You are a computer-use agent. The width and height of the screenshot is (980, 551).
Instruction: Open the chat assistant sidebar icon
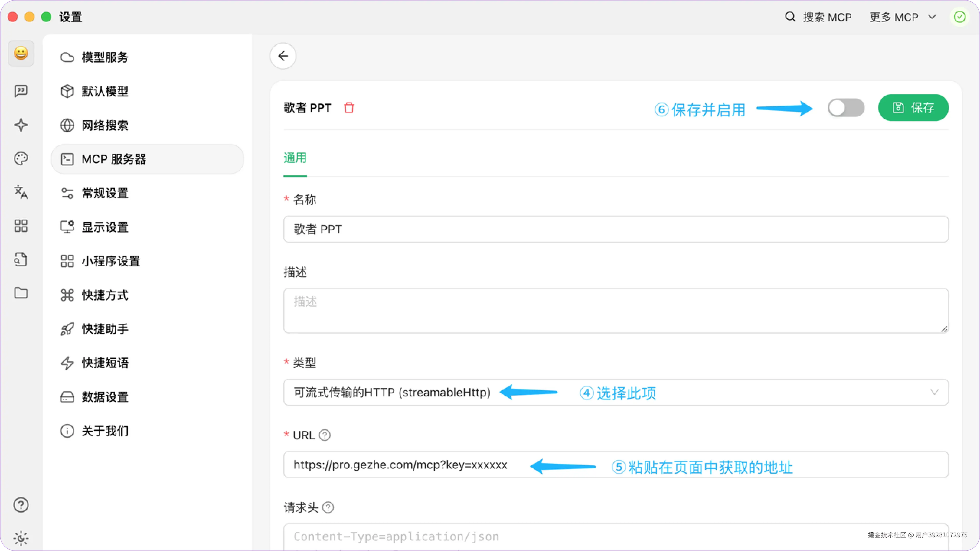(21, 91)
